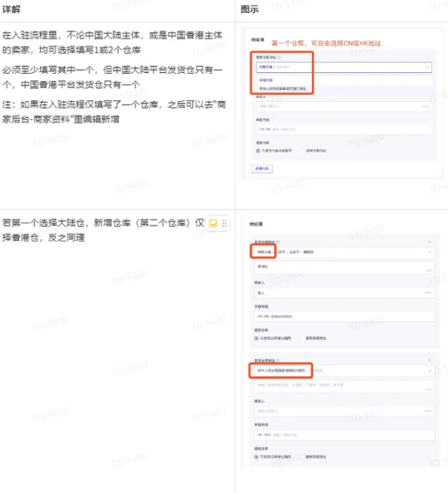Click the yellow comment icon beside the second row text
The height and width of the screenshot is (493, 448).
[213, 223]
